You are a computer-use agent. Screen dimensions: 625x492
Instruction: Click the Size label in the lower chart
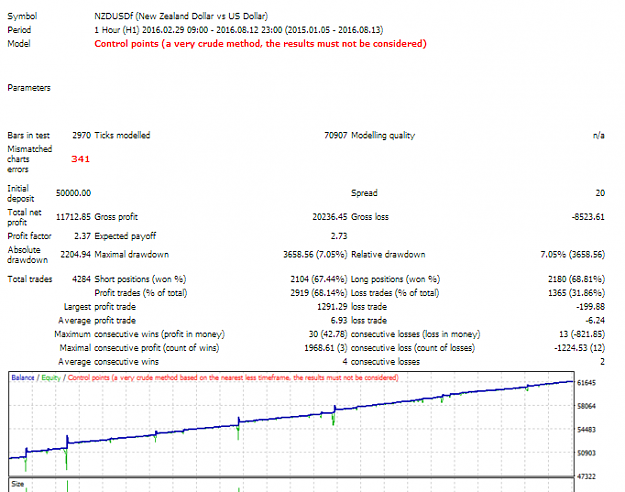[x=18, y=484]
